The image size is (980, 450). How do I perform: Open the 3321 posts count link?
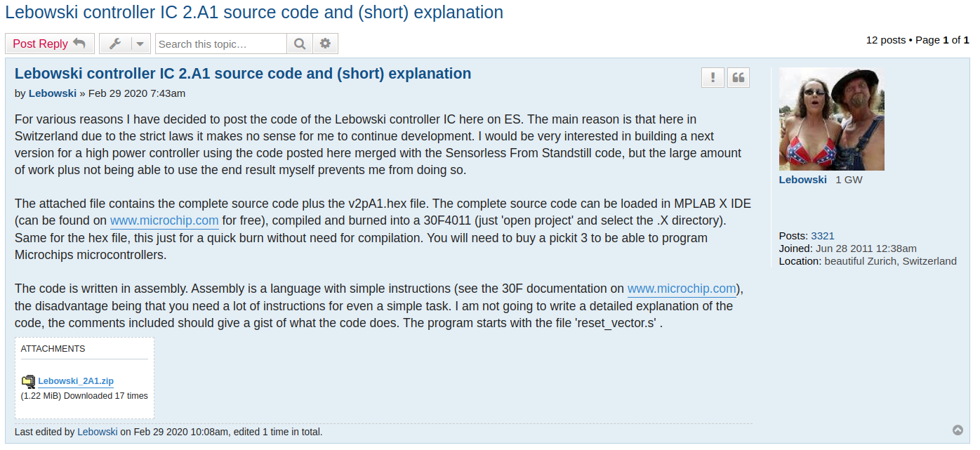tap(823, 236)
